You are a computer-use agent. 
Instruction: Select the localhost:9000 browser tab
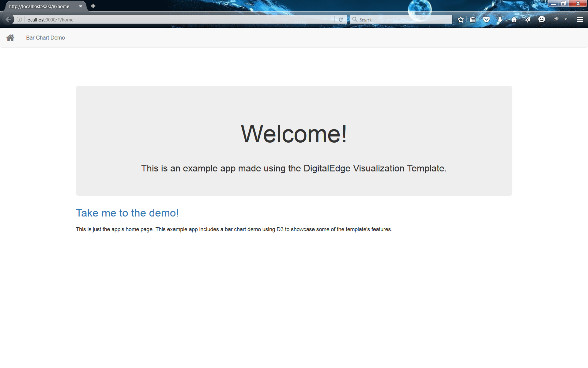click(x=39, y=6)
